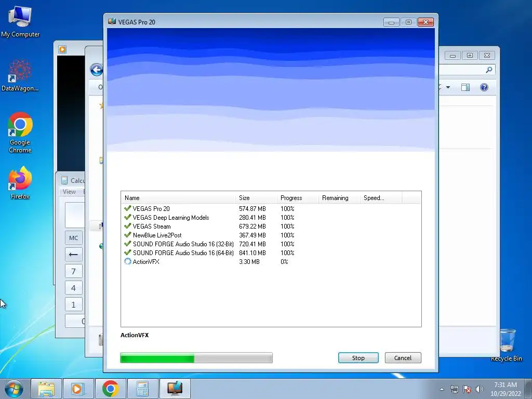Click the VEGAS installer taskbar icon

(x=175, y=389)
